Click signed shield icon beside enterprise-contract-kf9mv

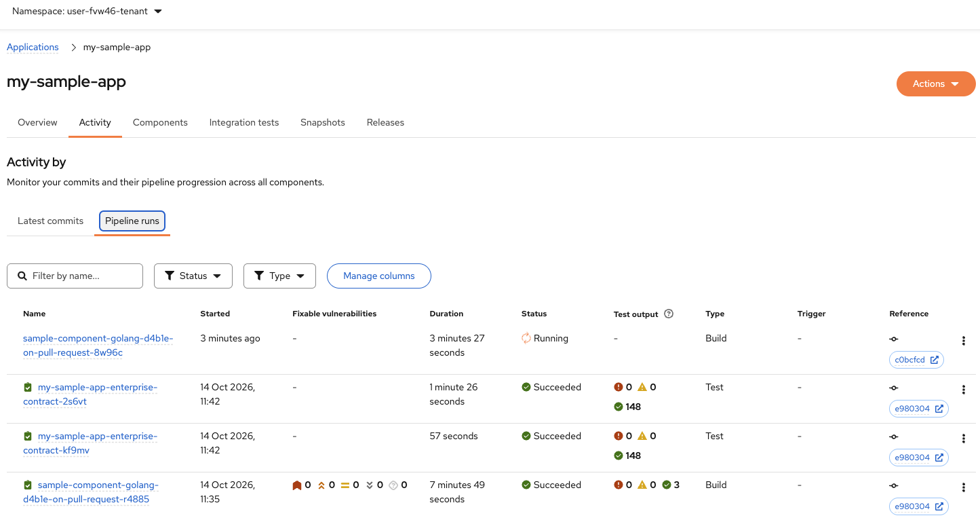click(x=28, y=436)
